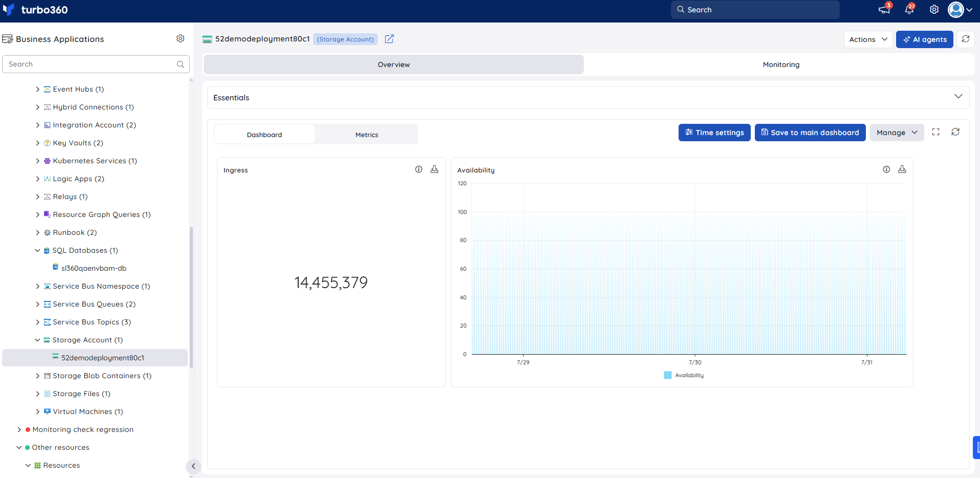Click the Business Applications header icon
The height and width of the screenshot is (478, 980).
[x=8, y=39]
